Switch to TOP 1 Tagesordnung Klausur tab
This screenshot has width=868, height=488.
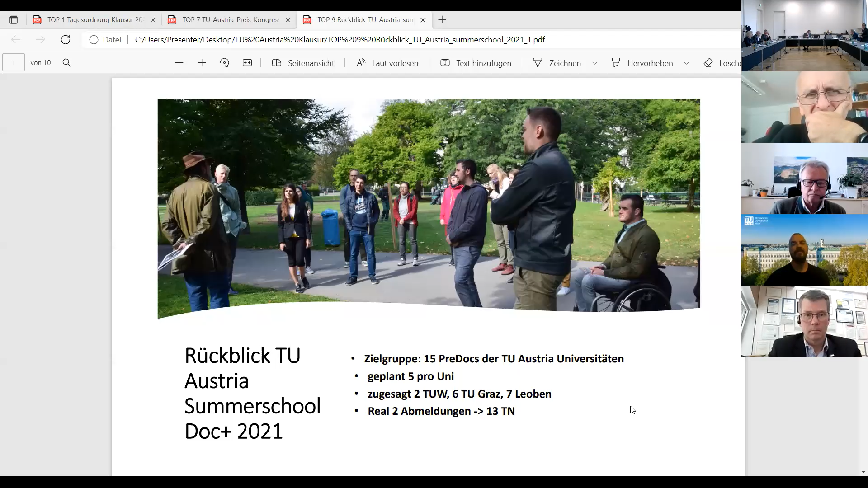[95, 20]
